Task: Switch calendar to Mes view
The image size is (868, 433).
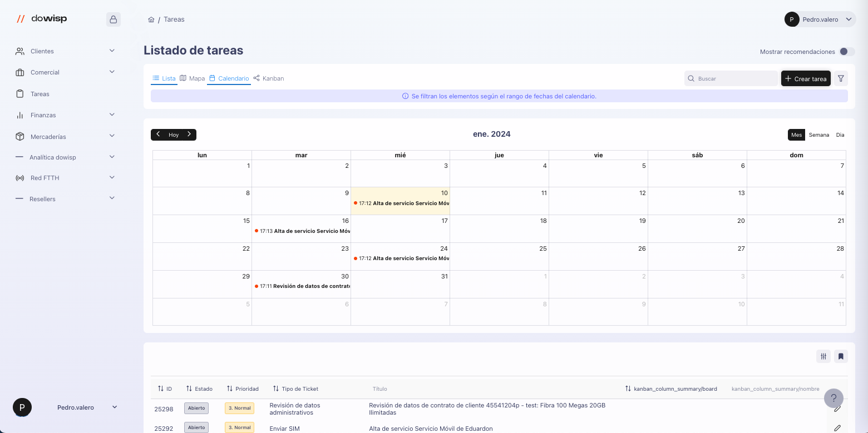Action: tap(796, 135)
